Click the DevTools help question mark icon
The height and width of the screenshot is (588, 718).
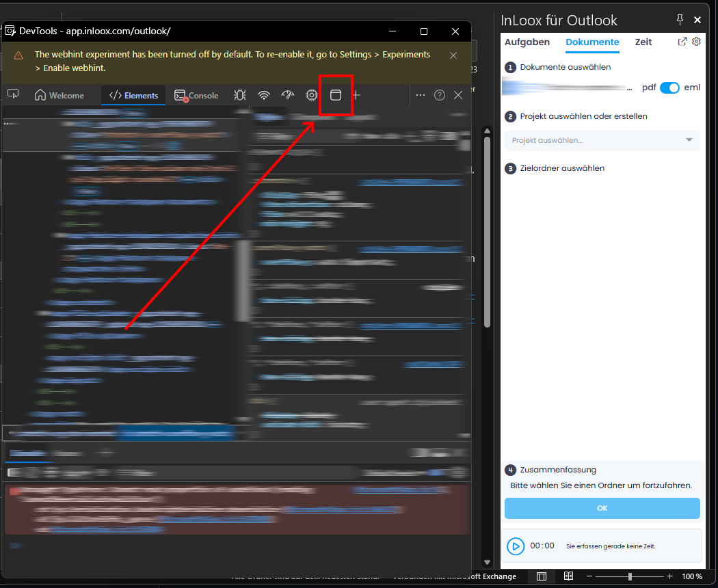coord(440,95)
